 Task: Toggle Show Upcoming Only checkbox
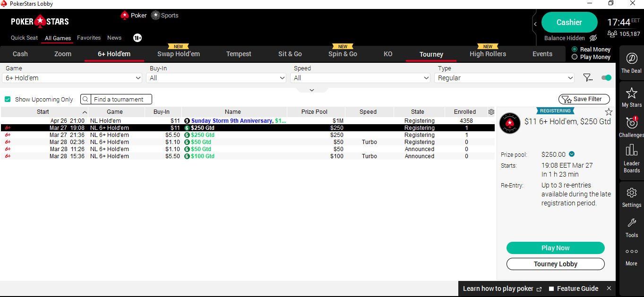click(8, 99)
